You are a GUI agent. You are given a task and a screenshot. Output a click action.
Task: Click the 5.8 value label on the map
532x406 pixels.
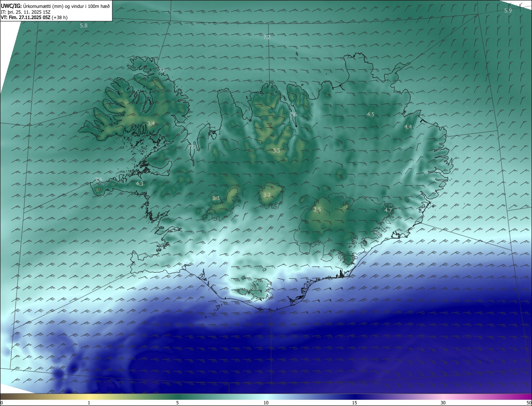click(84, 26)
